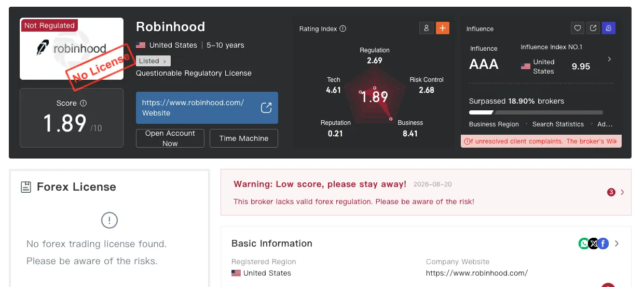Screen dimensions: 644x287
Task: Click the Surpassed 18.90% brokers text
Action: [x=516, y=101]
